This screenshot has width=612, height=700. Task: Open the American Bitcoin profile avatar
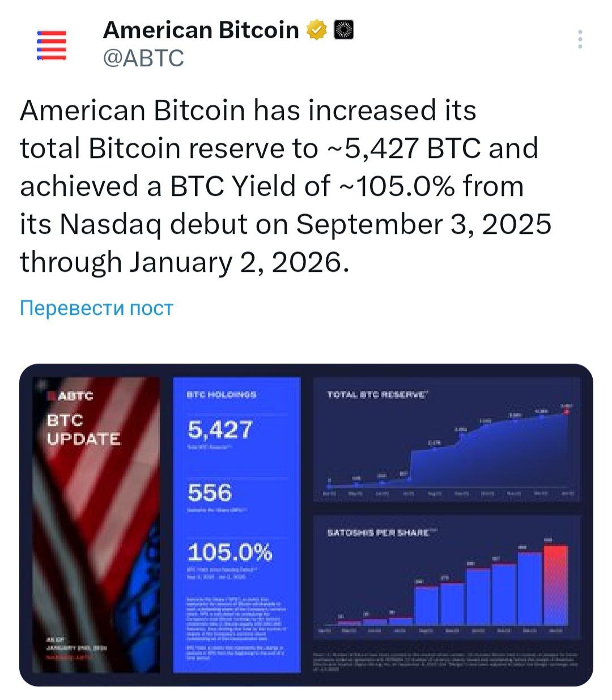coord(51,45)
